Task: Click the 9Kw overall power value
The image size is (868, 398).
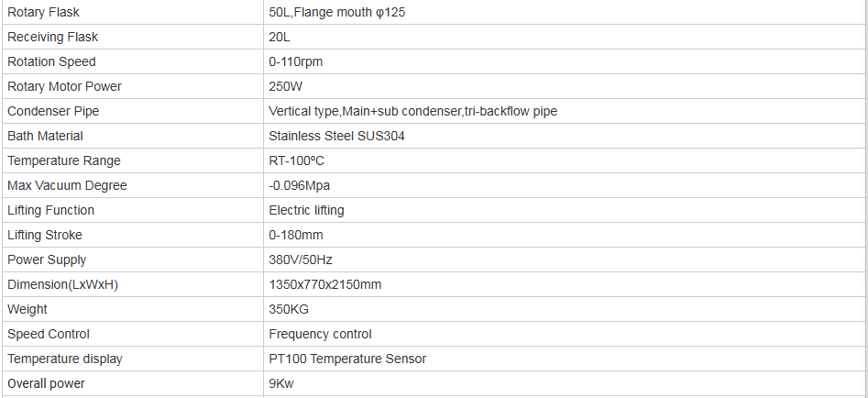Action: 282,383
